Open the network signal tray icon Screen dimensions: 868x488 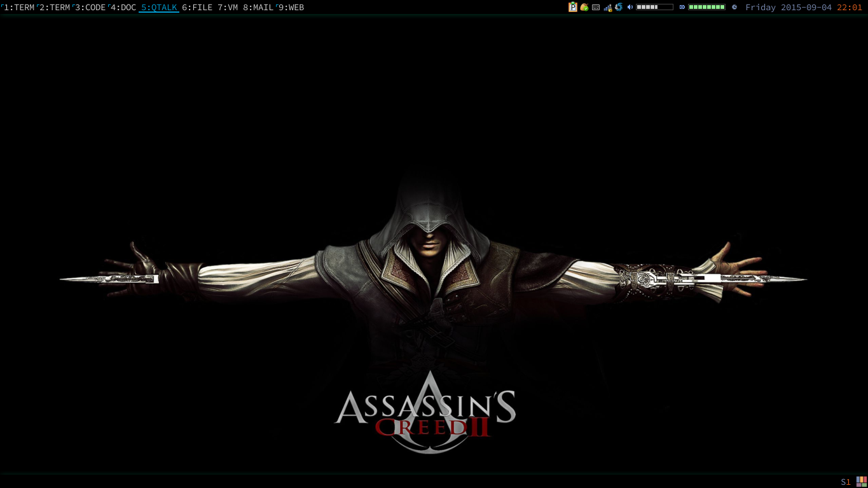(x=607, y=8)
